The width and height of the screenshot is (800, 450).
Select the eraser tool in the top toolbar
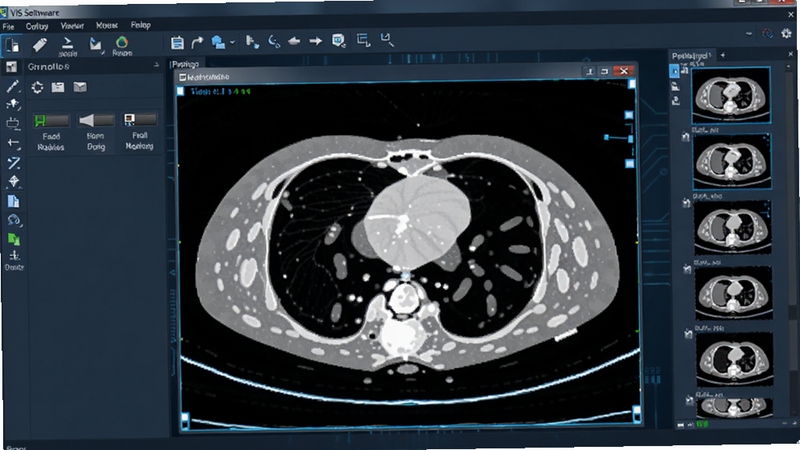tap(40, 45)
